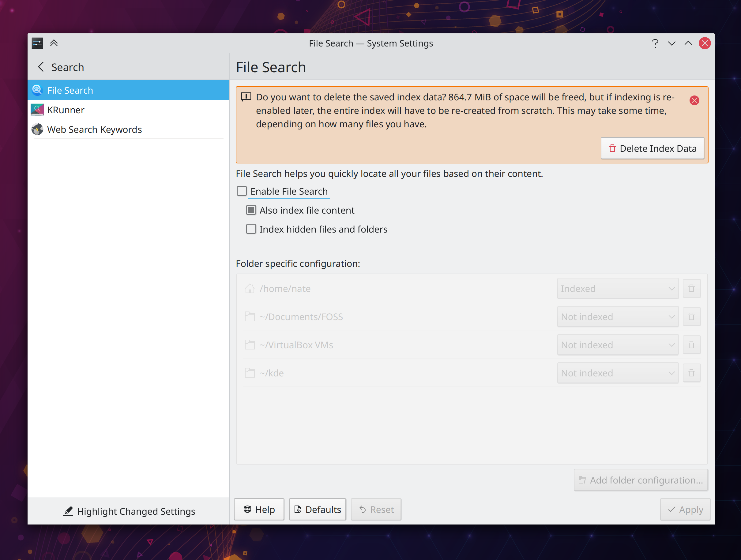Open Web Search Keywords in sidebar
The image size is (741, 560).
(95, 129)
